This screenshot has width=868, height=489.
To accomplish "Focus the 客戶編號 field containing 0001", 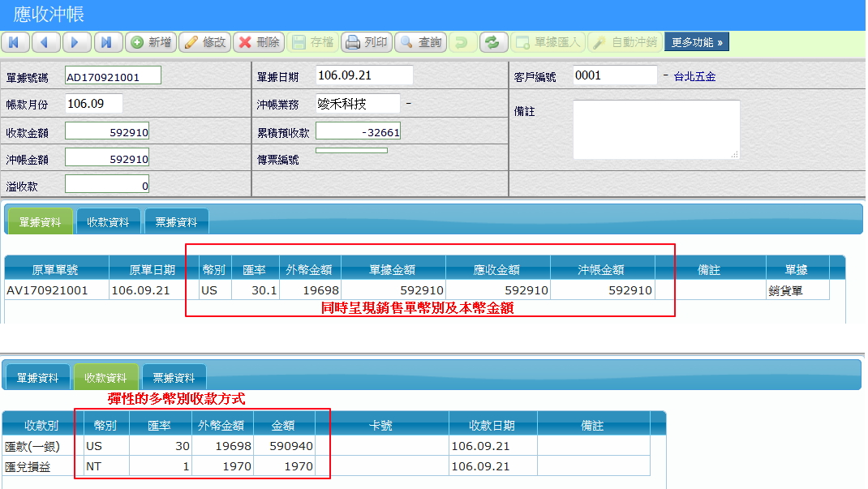I will pyautogui.click(x=614, y=75).
